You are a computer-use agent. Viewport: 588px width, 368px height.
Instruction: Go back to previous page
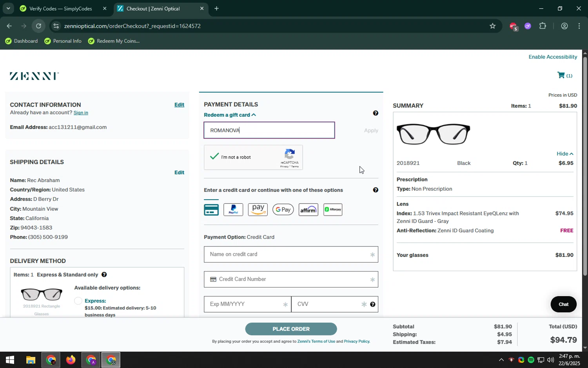pyautogui.click(x=9, y=26)
